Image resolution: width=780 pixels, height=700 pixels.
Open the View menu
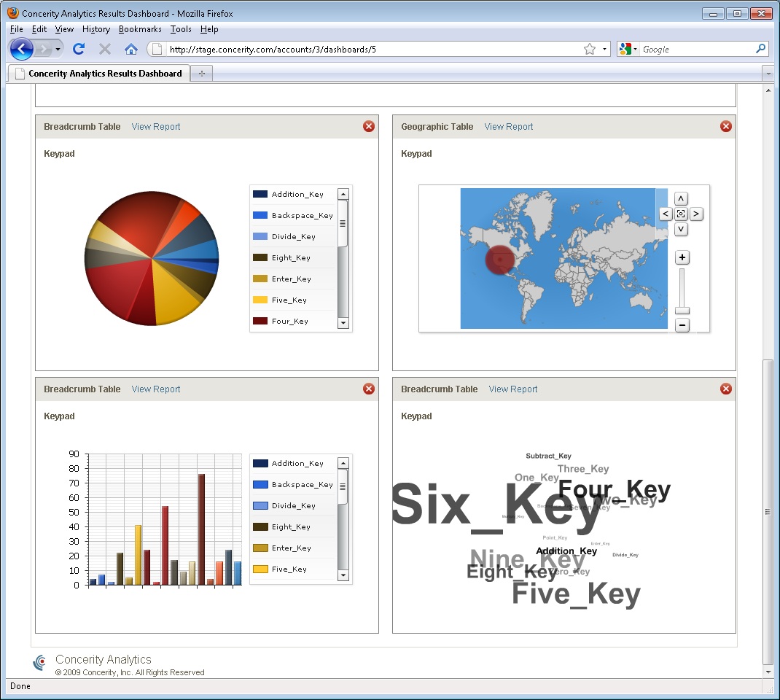pos(64,29)
